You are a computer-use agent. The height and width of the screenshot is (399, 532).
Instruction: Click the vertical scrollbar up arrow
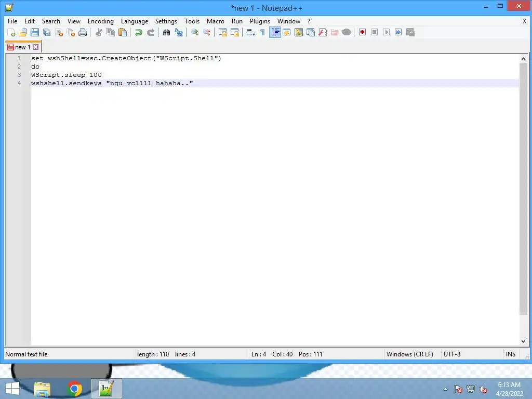point(523,59)
